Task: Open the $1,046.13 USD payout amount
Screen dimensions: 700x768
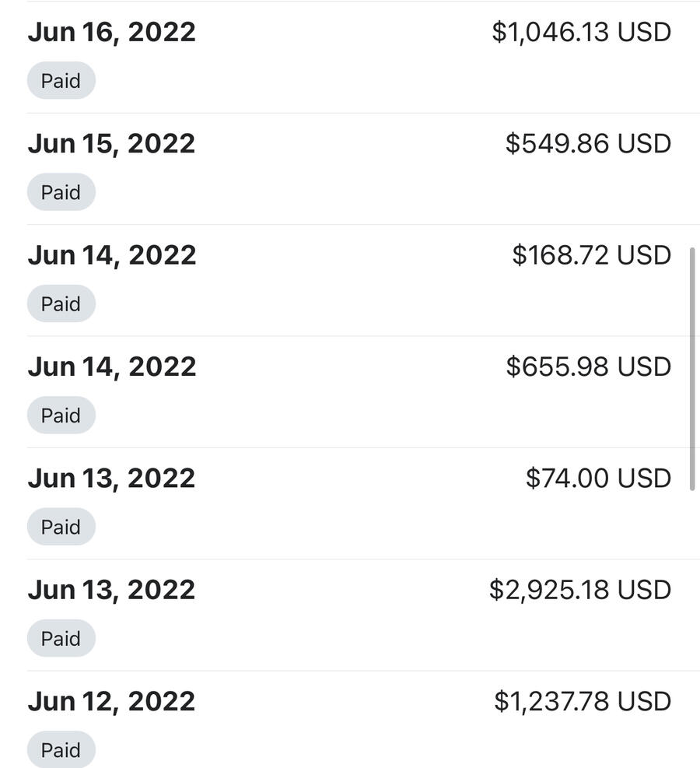Action: (x=581, y=33)
